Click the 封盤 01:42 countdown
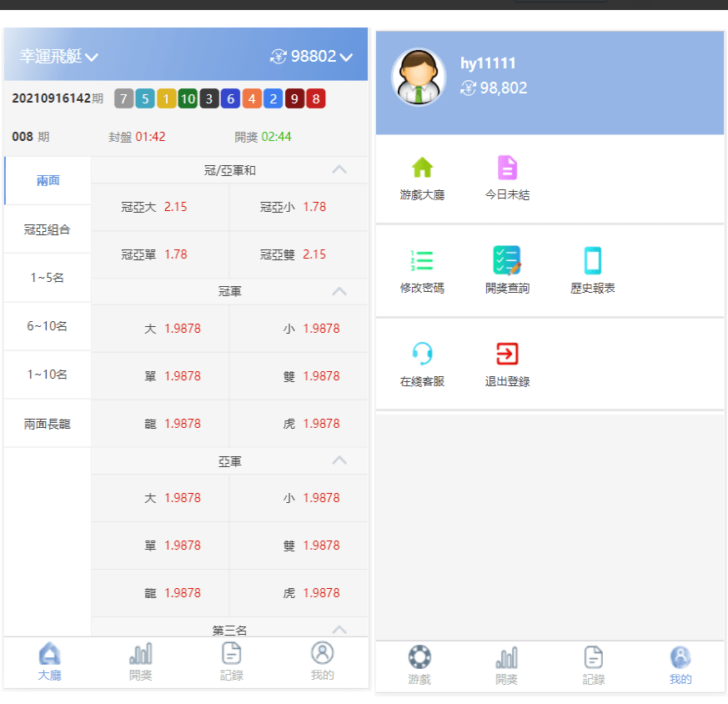The height and width of the screenshot is (704, 728). tap(137, 137)
